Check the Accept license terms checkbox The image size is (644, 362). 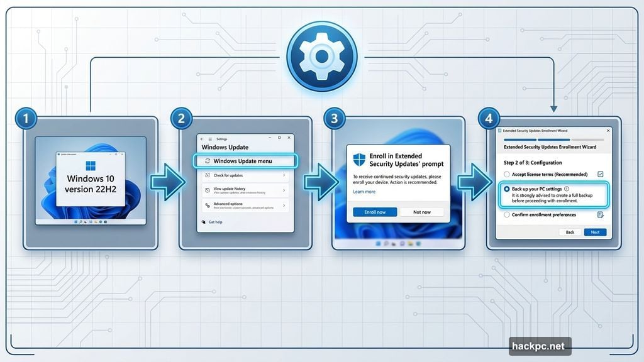click(601, 174)
